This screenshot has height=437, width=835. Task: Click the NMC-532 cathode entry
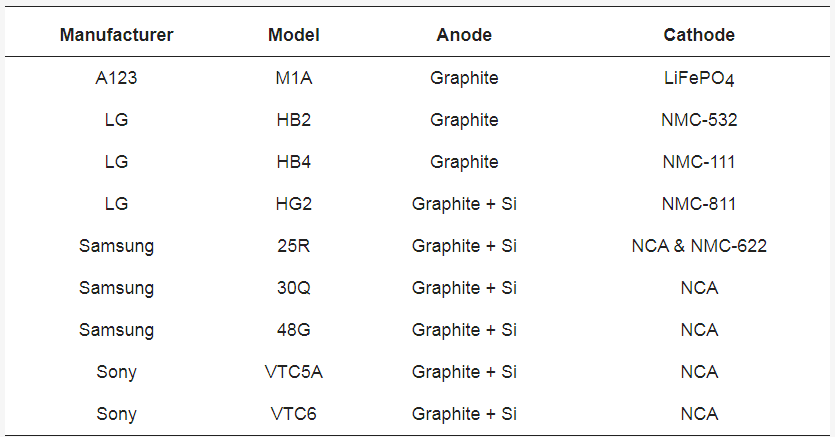pyautogui.click(x=699, y=120)
